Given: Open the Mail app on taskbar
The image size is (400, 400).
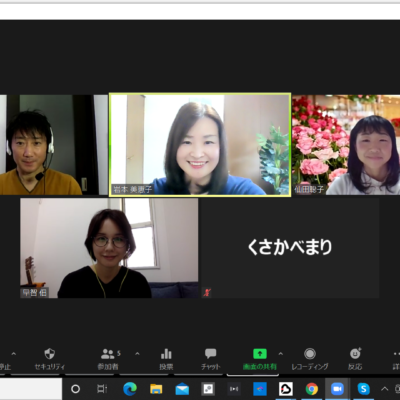Looking at the screenshot, I should point(182,389).
